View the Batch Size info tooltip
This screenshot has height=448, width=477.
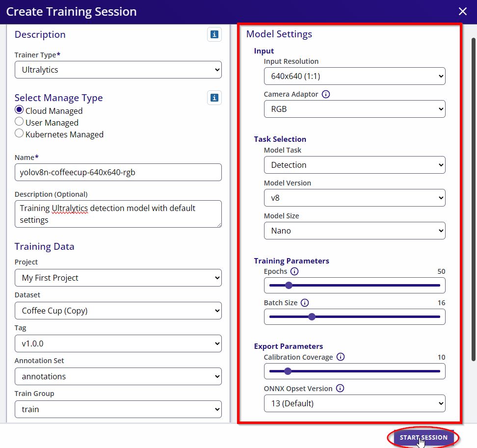[x=305, y=303]
